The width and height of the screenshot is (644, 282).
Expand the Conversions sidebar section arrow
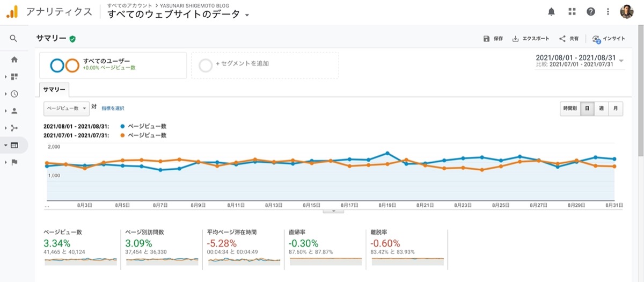point(5,162)
